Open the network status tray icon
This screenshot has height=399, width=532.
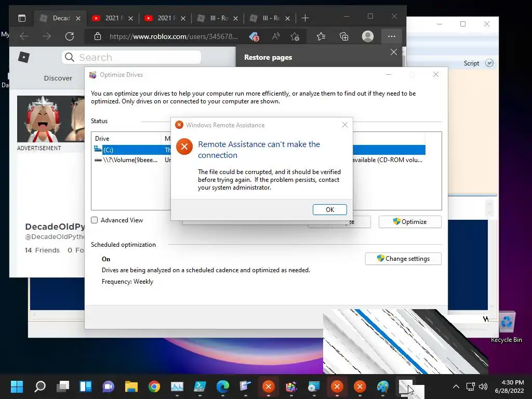pyautogui.click(x=470, y=387)
